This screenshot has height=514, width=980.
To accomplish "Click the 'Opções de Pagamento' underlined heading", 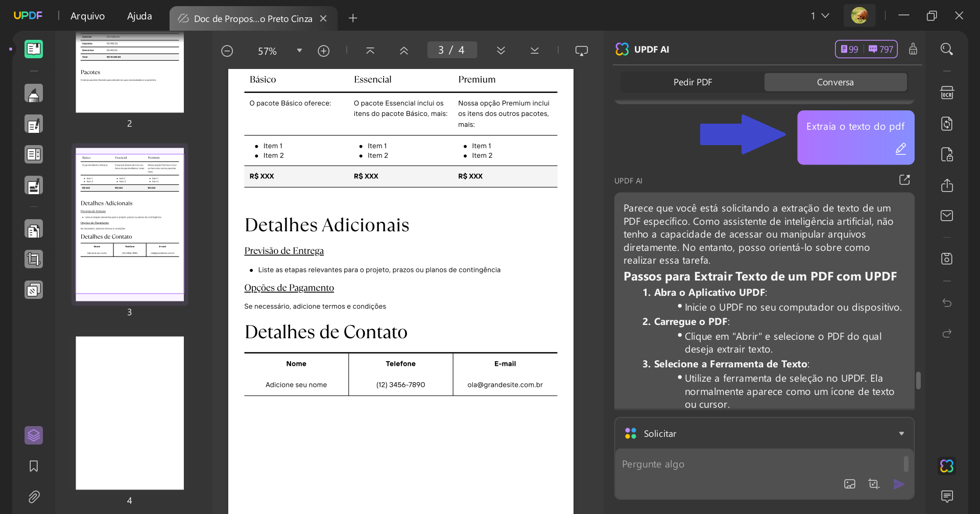I will pyautogui.click(x=289, y=288).
